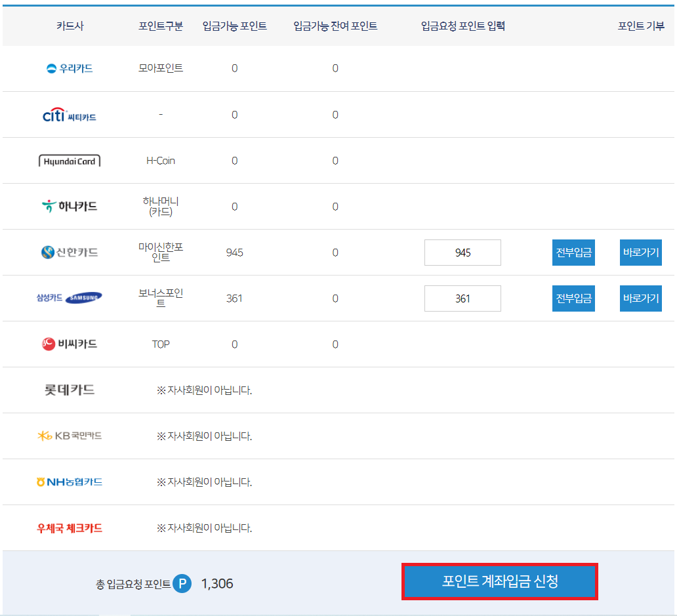Click 전부입금 for 신한카드 row

[x=573, y=252]
